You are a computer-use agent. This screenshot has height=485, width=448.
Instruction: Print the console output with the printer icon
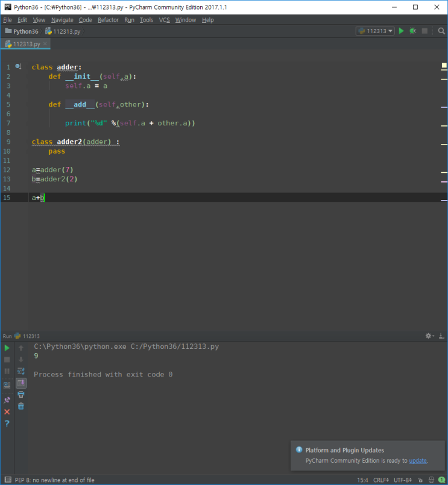point(21,395)
